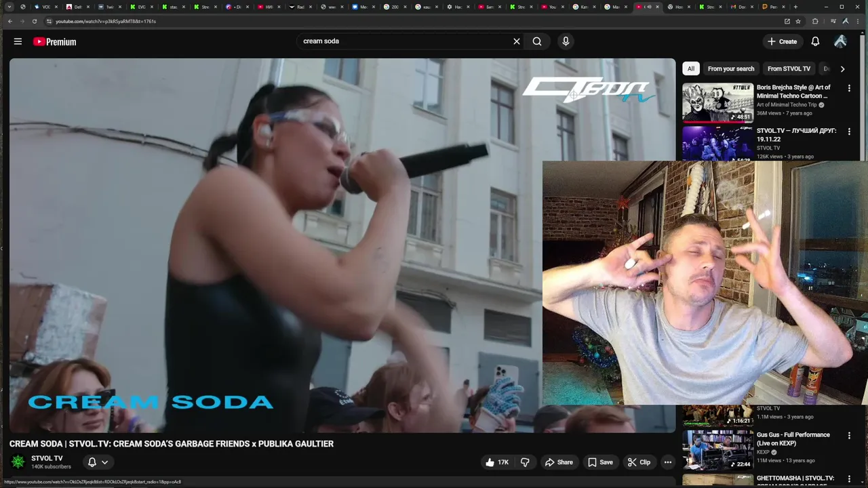Screen dimensions: 868x488
Task: Close the active YouTube browser tab
Action: coord(657,7)
